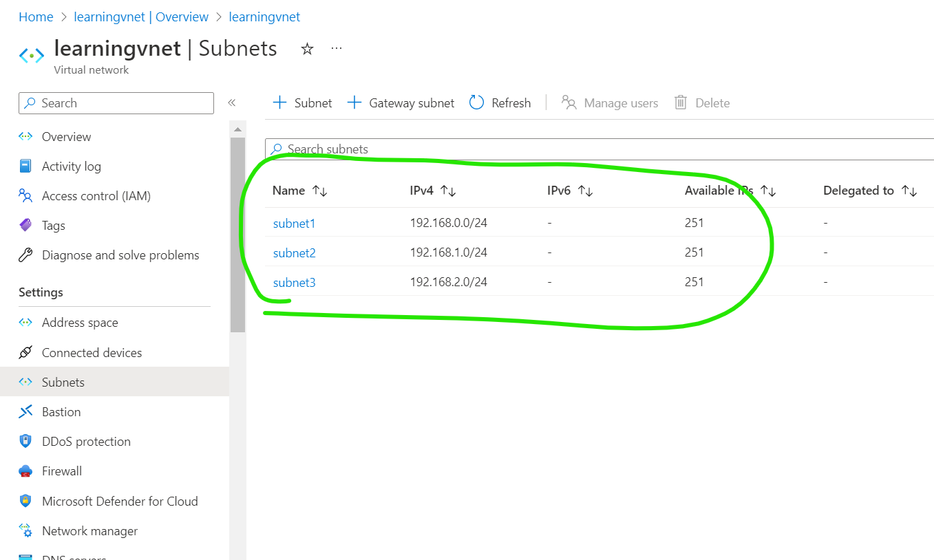Open the more options ellipsis in header
This screenshot has width=934, height=560.
pos(337,48)
